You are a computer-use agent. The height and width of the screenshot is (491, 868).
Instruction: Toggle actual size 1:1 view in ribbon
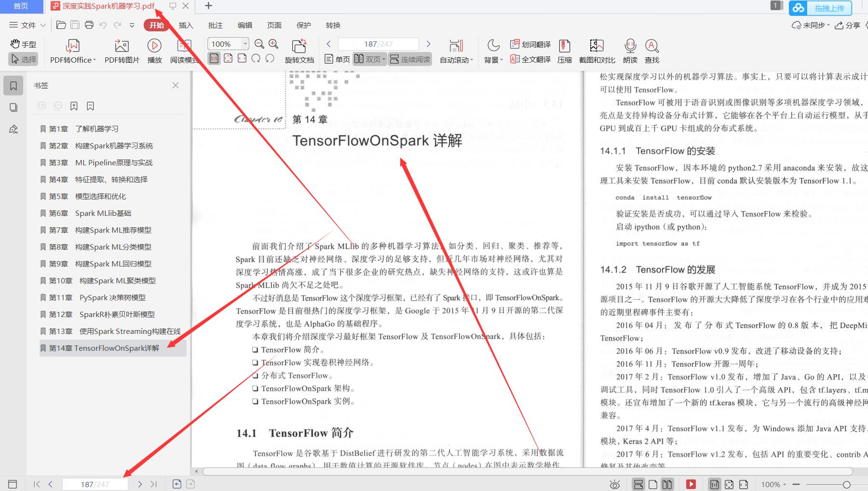tap(214, 58)
